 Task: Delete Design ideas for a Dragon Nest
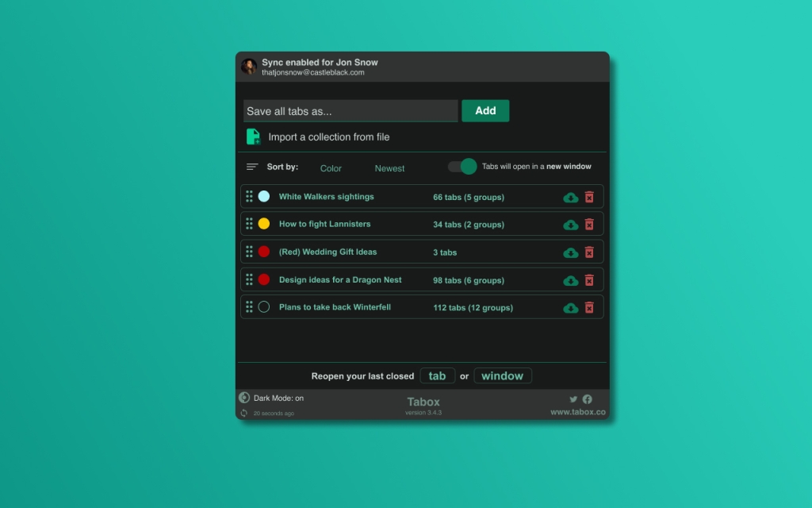pos(589,280)
